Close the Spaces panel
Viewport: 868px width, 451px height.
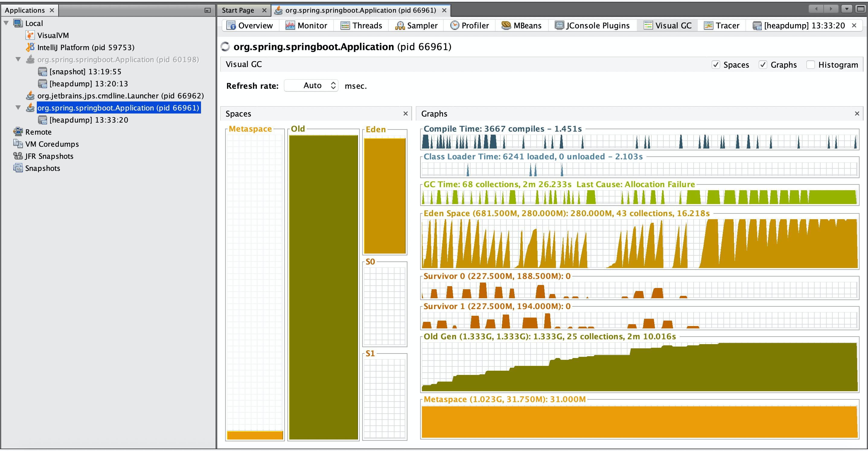pyautogui.click(x=406, y=114)
